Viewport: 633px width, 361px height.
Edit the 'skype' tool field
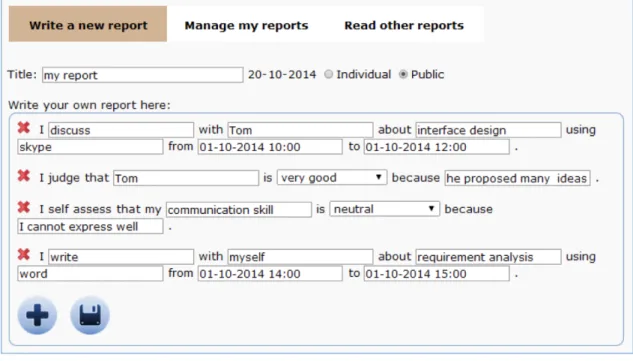[x=90, y=147]
